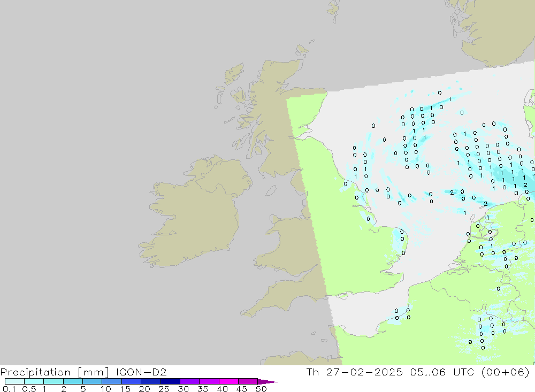Click the legend label '0.5'
This screenshot has height=392, width=535.
[x=29, y=389]
